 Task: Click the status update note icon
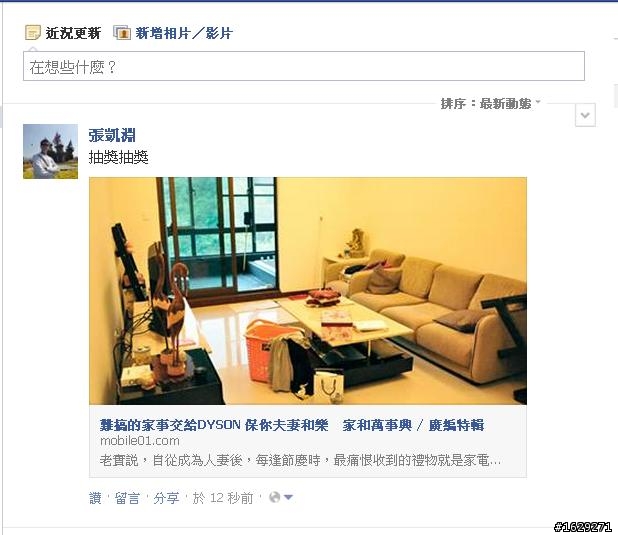33,32
